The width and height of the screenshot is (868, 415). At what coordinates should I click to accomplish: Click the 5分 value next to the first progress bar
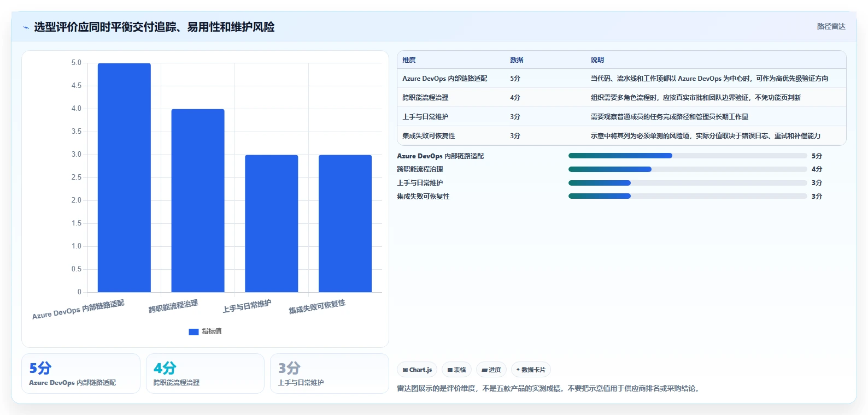[x=817, y=156]
